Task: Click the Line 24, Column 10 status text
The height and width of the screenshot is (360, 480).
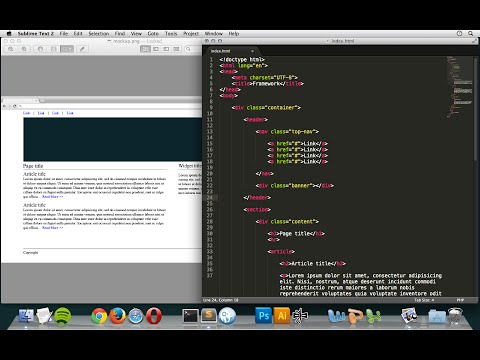Action: point(221,300)
